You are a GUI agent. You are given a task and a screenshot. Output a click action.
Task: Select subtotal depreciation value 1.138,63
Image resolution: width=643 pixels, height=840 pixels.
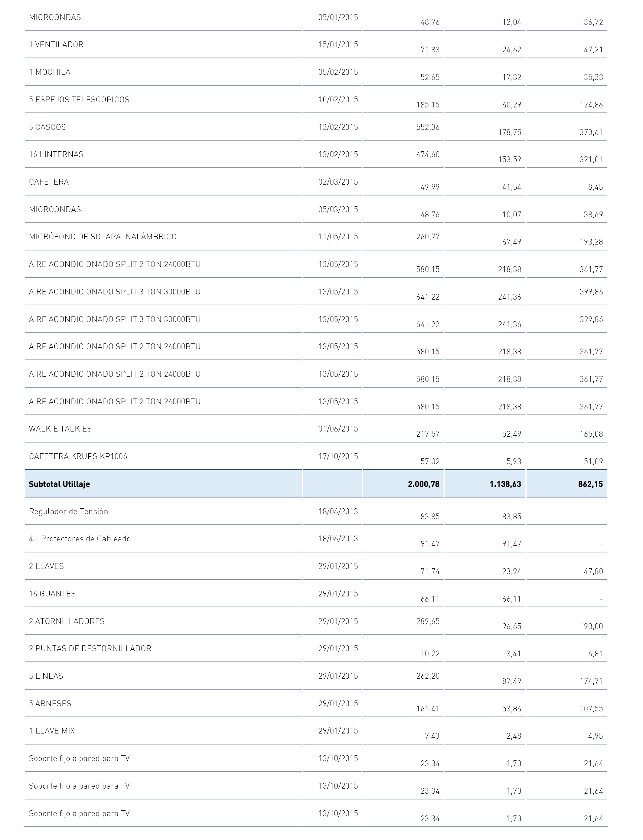click(x=505, y=484)
